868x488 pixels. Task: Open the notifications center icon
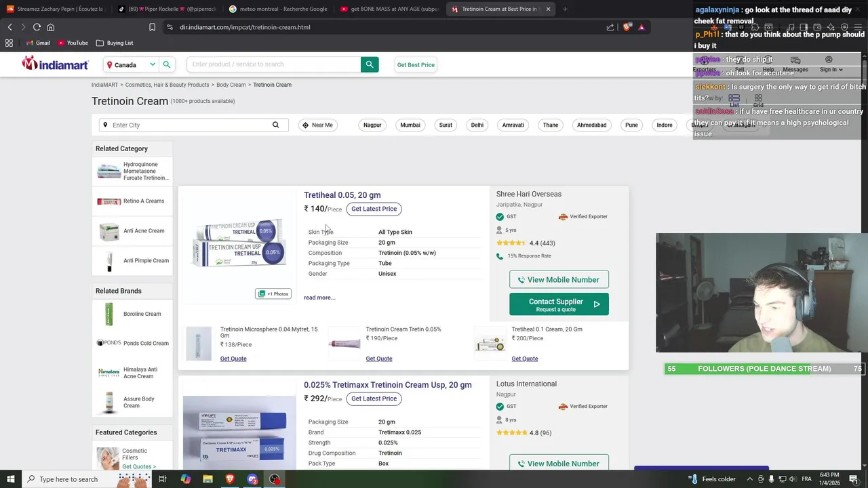coord(854,479)
